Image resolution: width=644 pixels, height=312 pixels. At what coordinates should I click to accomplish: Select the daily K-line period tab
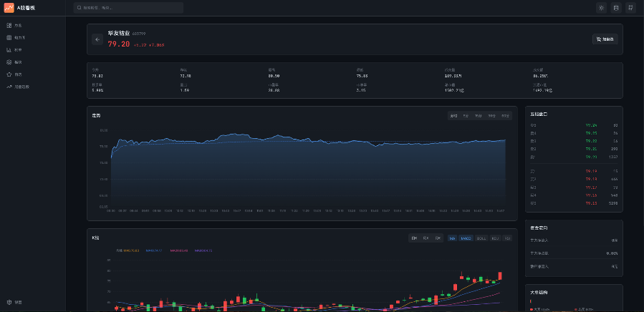tap(414, 238)
